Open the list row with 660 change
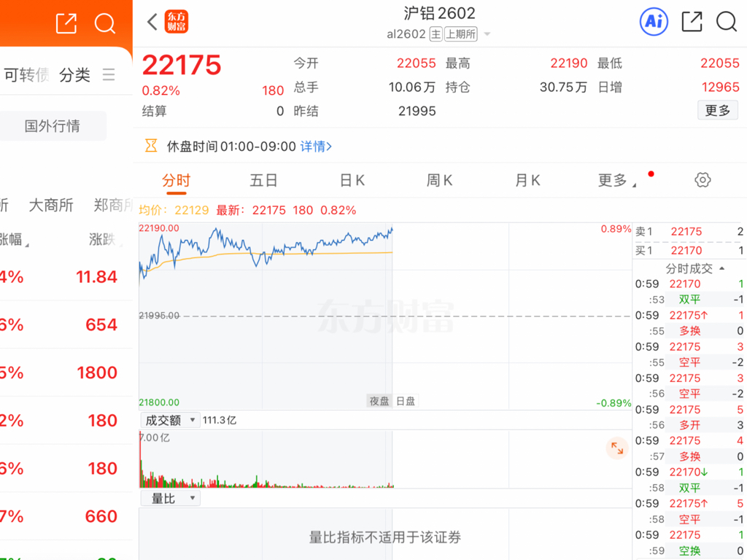This screenshot has width=747, height=560. point(66,516)
